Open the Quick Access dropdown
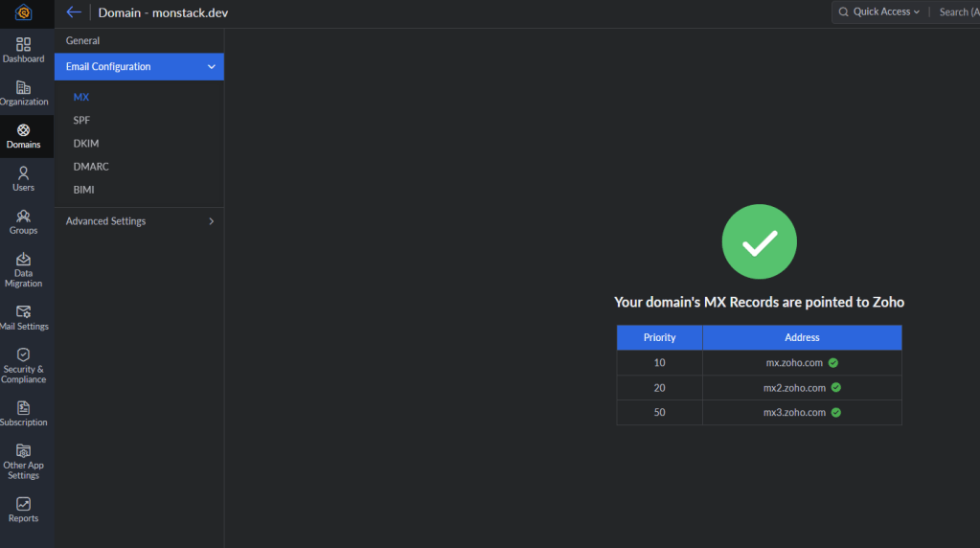980x548 pixels. pyautogui.click(x=878, y=12)
